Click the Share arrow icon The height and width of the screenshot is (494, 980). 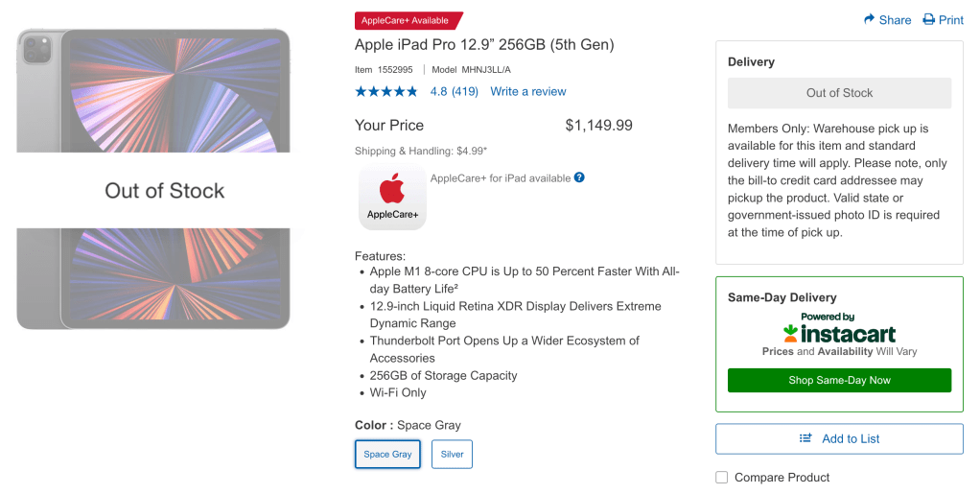(869, 19)
